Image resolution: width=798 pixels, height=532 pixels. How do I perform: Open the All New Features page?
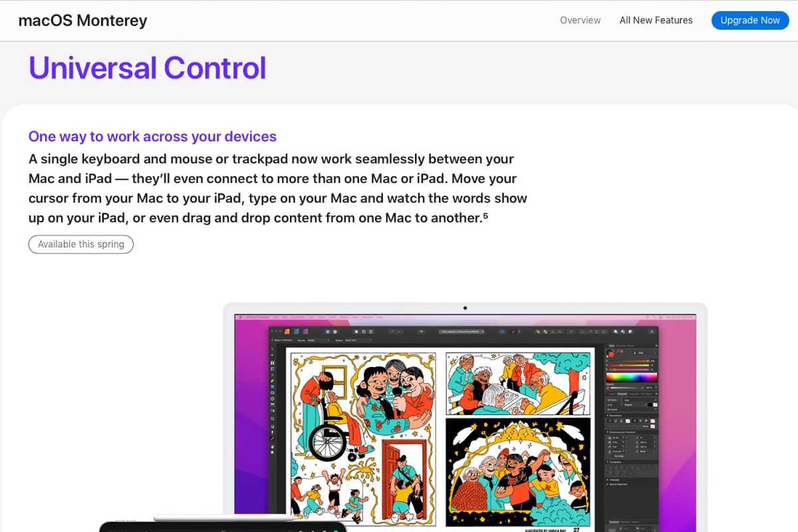(x=656, y=20)
